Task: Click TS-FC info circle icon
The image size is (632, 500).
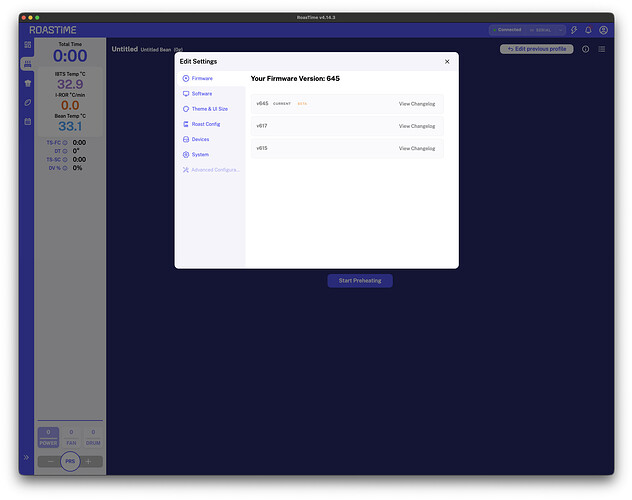Action: (65, 143)
